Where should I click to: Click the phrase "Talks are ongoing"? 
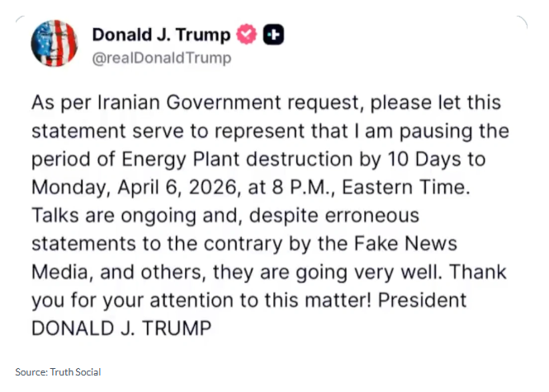tap(113, 216)
